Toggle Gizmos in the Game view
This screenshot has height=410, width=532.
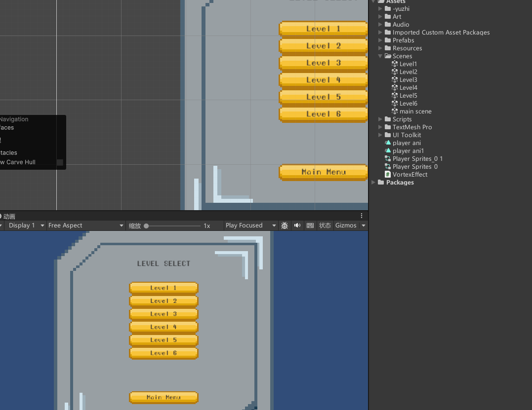(x=346, y=225)
